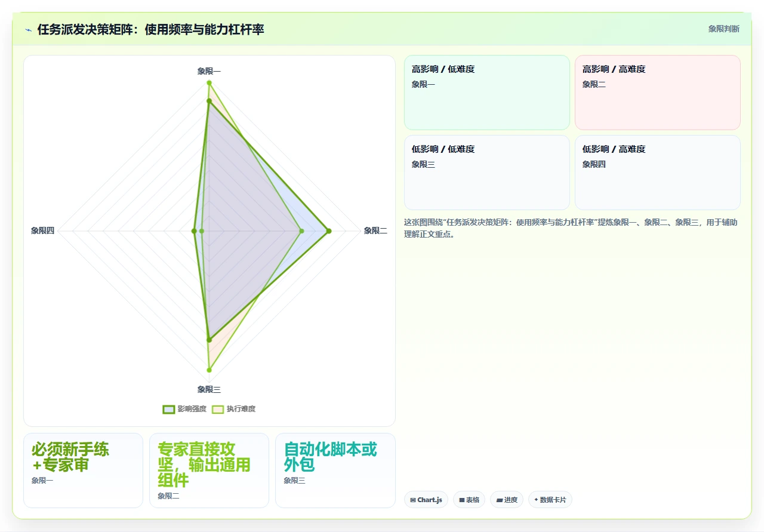764x532 pixels.
Task: Select the 高影响 / 低难度 quadrant card
Action: pos(487,93)
